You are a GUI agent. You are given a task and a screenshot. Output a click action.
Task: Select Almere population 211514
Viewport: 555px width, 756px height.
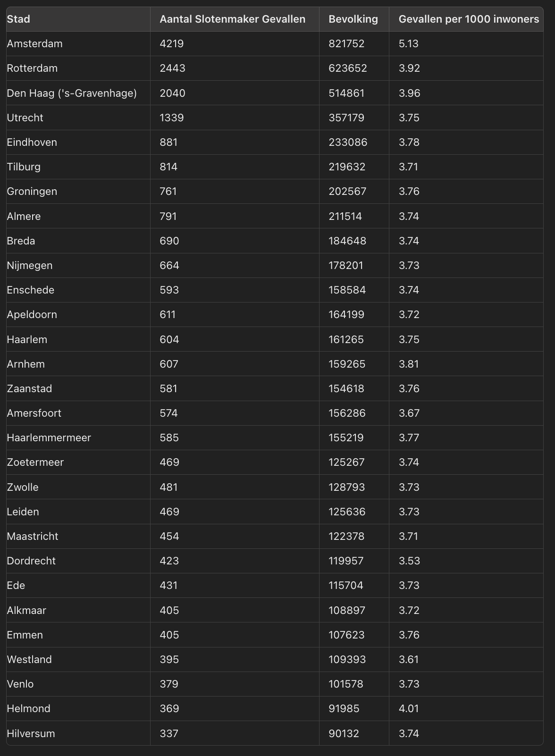click(345, 216)
